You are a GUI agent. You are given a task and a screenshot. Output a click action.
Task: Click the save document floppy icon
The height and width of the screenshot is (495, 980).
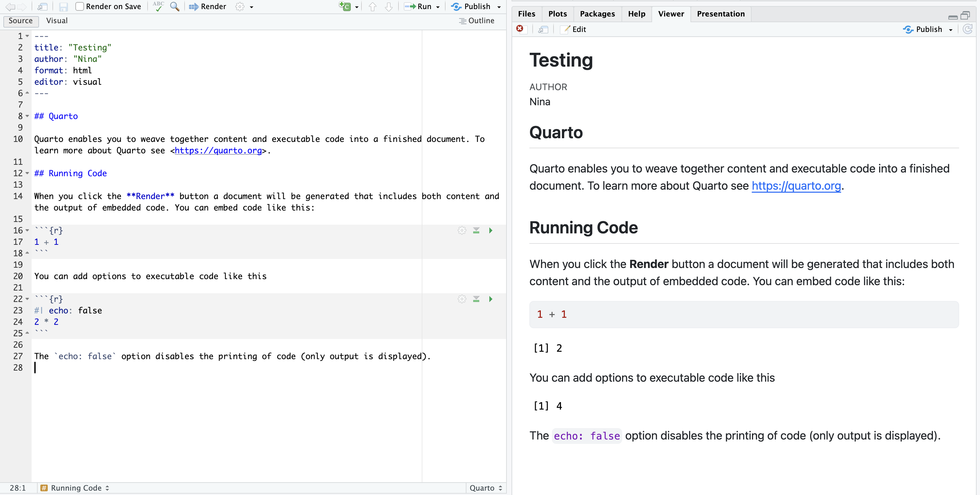click(63, 6)
